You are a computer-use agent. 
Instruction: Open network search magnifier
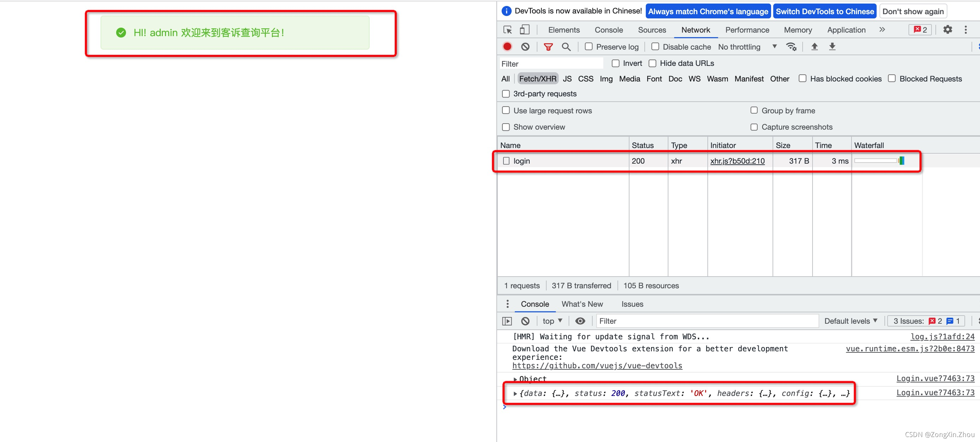(566, 46)
